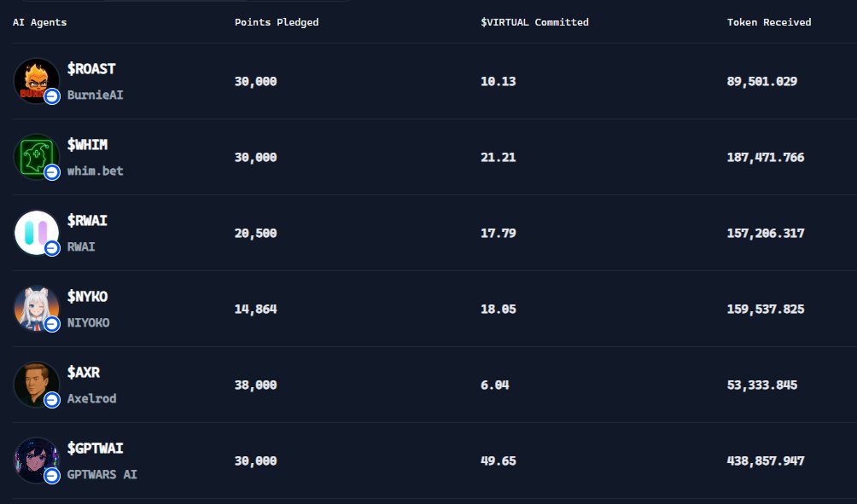
Task: Select the $AXR row's 38,000 points value
Action: coord(256,385)
